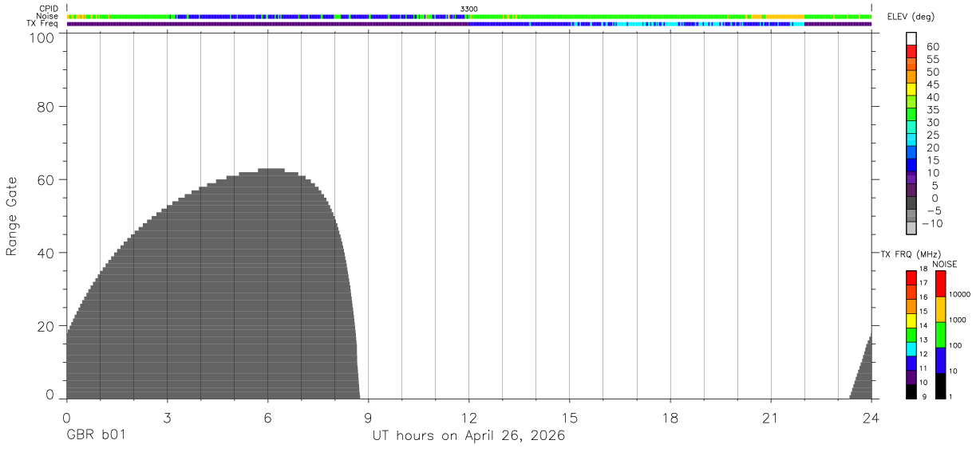
Task: Select the cyan swatch of TX FRQ bar
Action: 911,348
